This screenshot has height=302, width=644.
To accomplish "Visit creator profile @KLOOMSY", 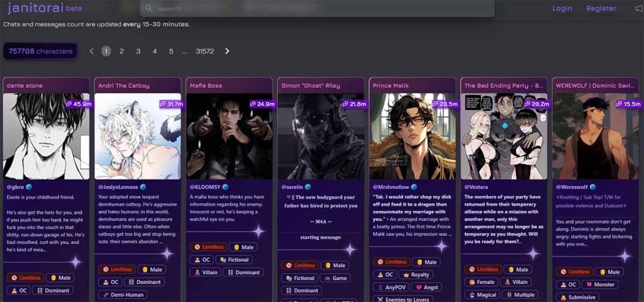I will [x=204, y=187].
